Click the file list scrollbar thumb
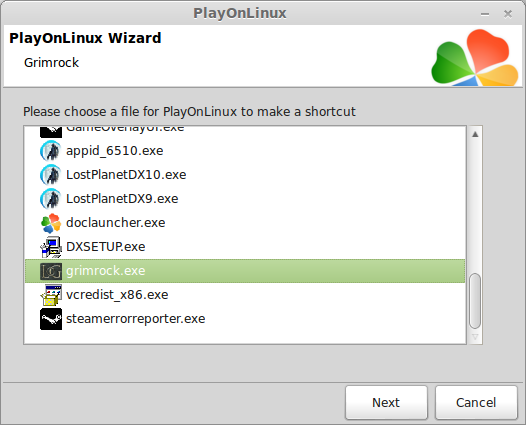Viewport: 526px width, 425px height. [475, 301]
